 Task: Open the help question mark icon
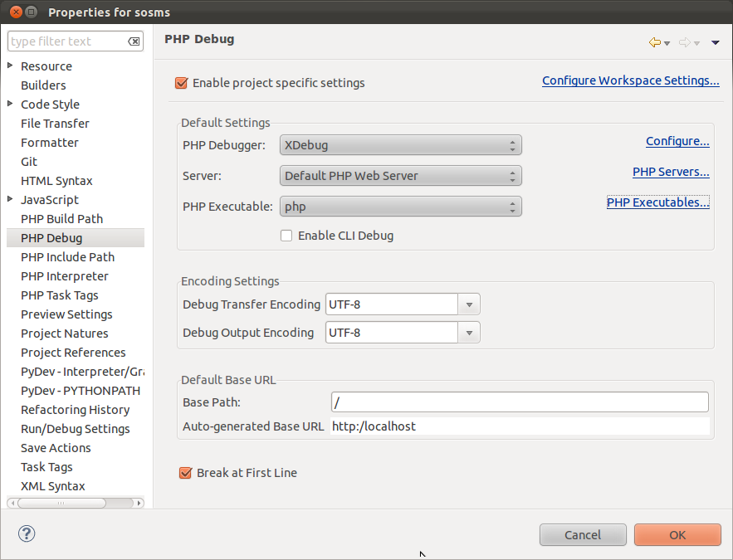point(27,533)
